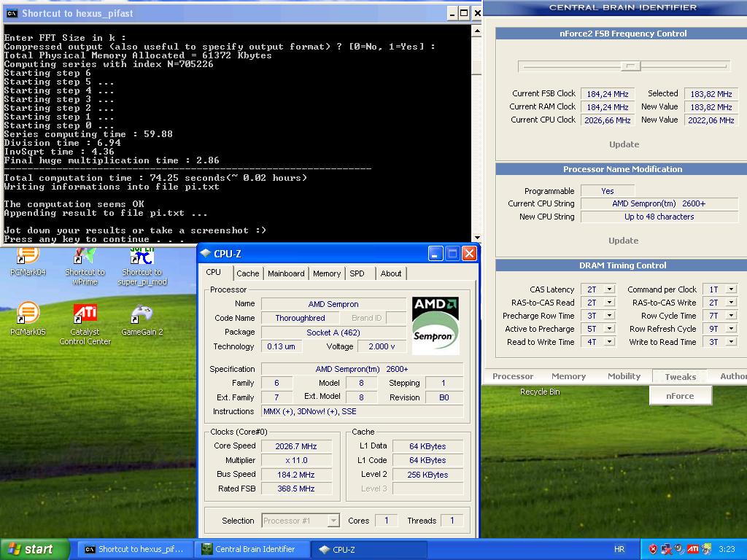Open the Processor tab in Central Brain Identifier
The height and width of the screenshot is (560, 747).
tap(513, 376)
